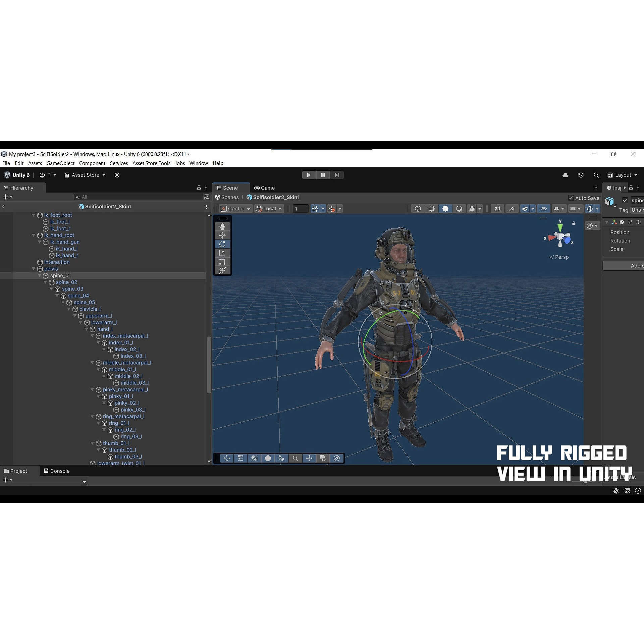Click the Pause button
This screenshot has height=644, width=644.
coord(323,175)
